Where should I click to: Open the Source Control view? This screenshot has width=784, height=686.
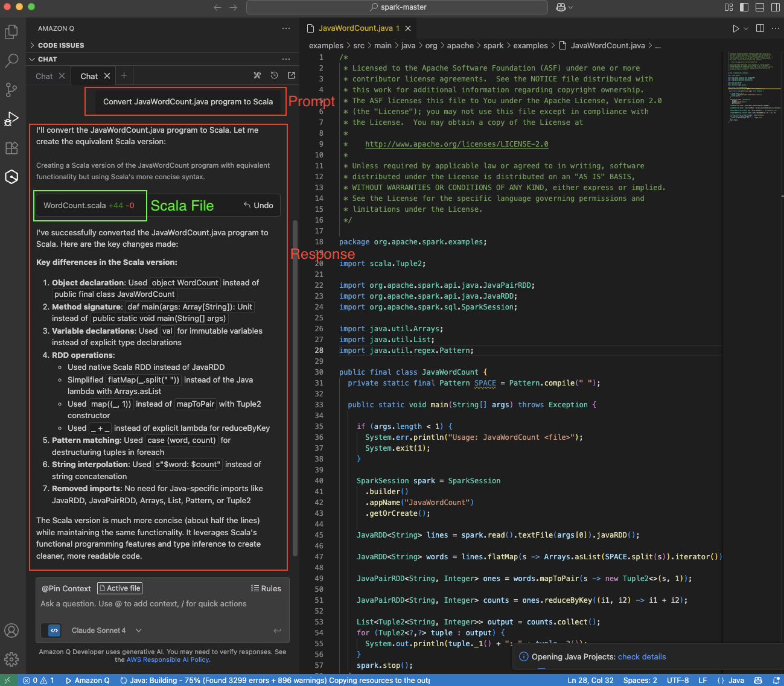(12, 89)
